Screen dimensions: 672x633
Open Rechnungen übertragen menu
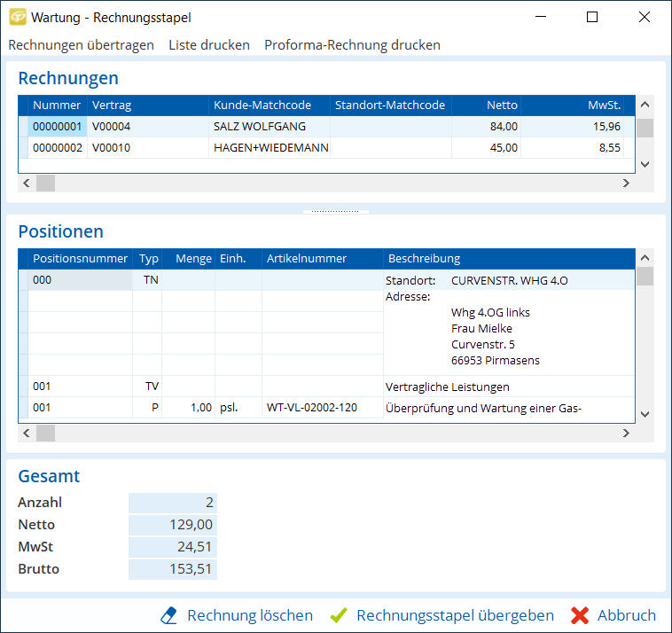tap(81, 44)
